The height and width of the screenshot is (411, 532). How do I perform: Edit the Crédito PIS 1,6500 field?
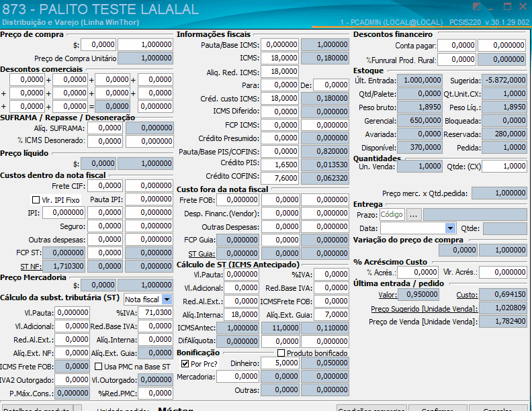280,165
